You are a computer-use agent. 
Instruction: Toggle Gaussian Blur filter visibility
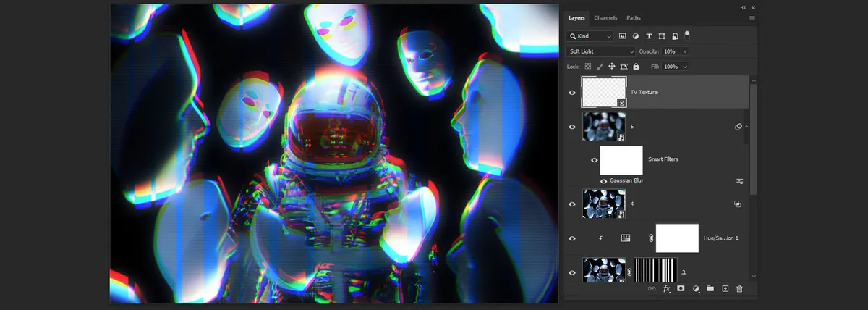[x=603, y=180]
